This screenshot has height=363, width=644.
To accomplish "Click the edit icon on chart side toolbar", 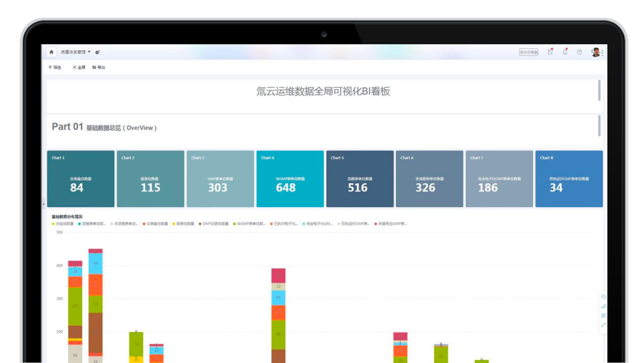I will (603, 316).
